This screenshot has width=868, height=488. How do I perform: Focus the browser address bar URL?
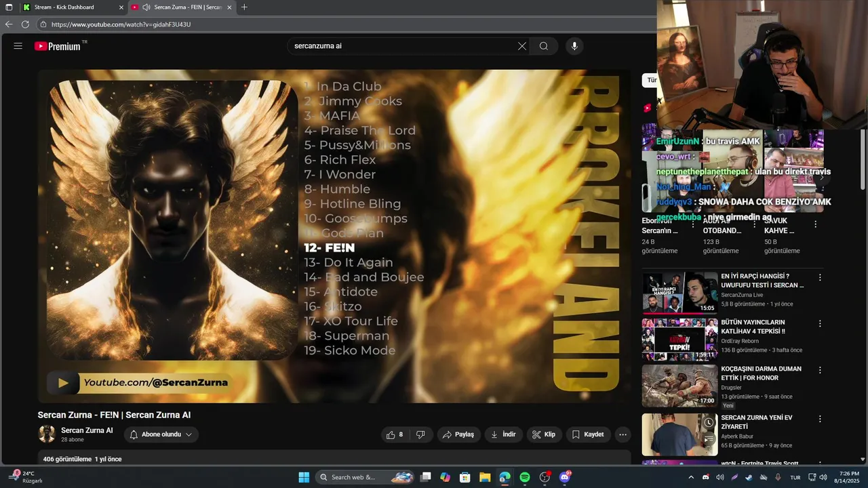pyautogui.click(x=121, y=24)
